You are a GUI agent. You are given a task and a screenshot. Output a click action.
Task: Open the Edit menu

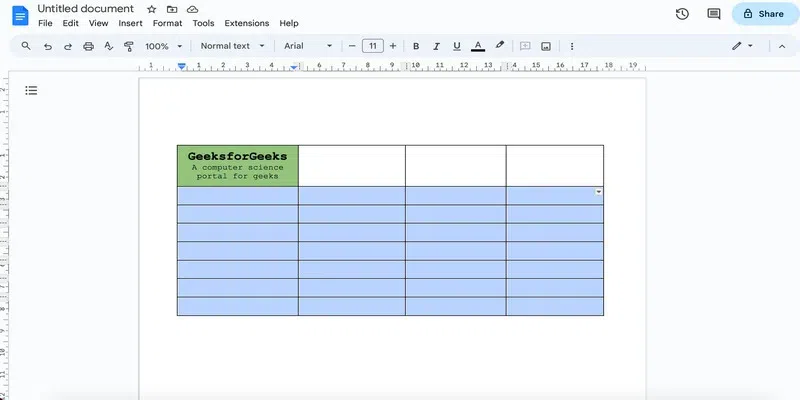click(70, 23)
